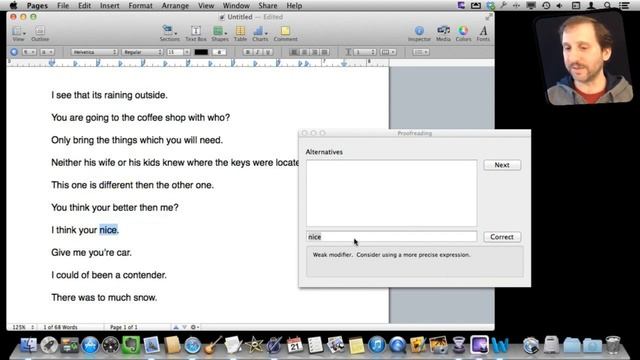Justify text alignment
640x360 pixels.
point(324,52)
